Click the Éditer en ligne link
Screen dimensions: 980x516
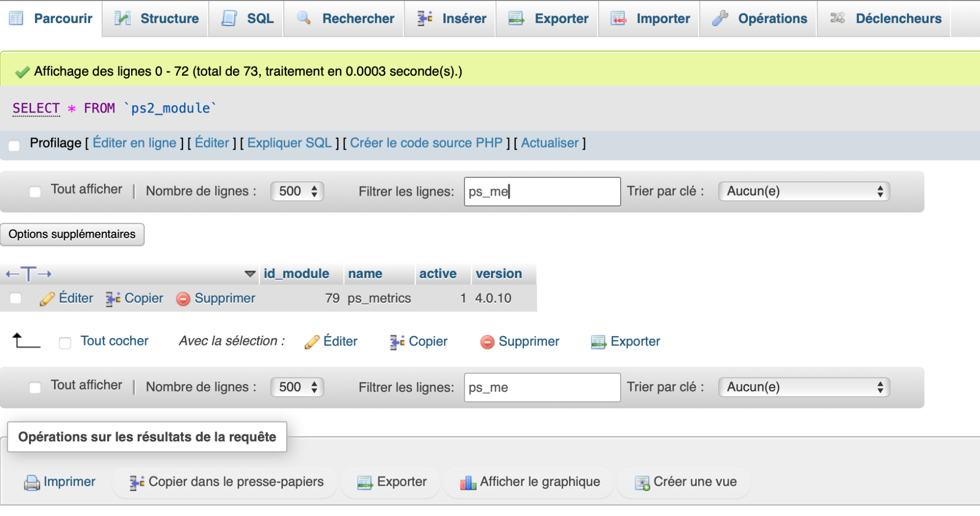(x=135, y=143)
